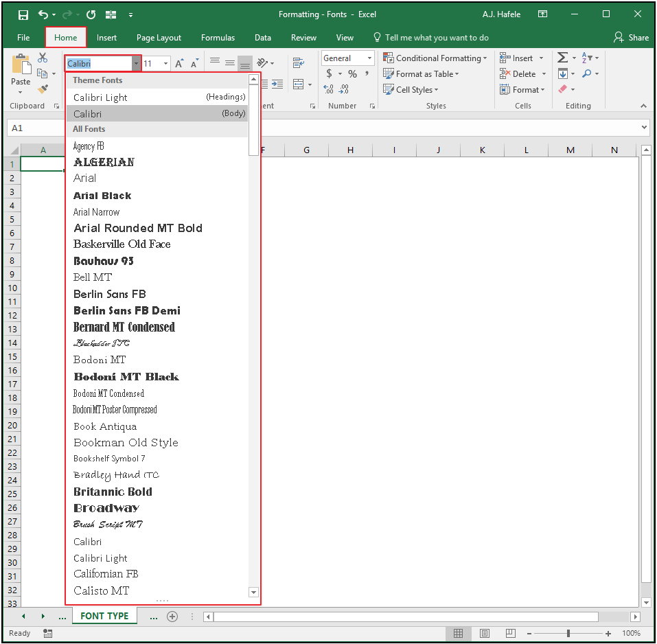Select the FONT TYPE sheet tab
The image size is (657, 644).
(x=104, y=616)
